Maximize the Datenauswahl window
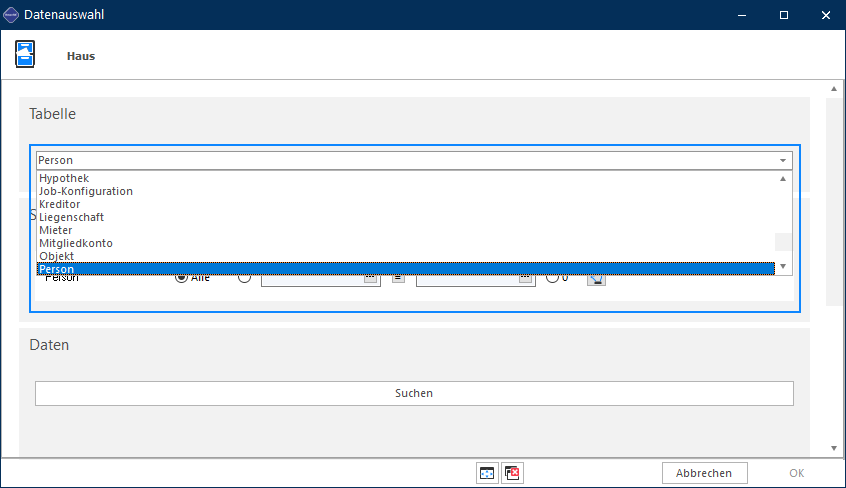 784,15
